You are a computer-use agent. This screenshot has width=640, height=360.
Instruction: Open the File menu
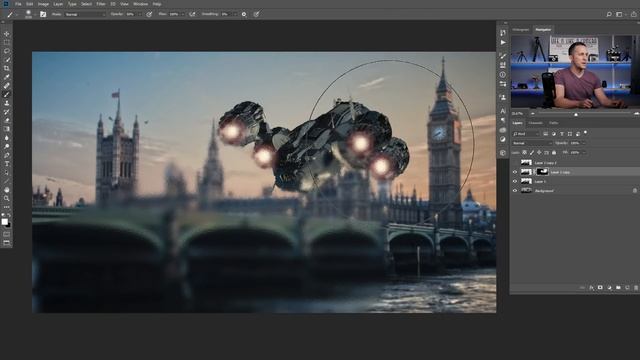(18, 4)
